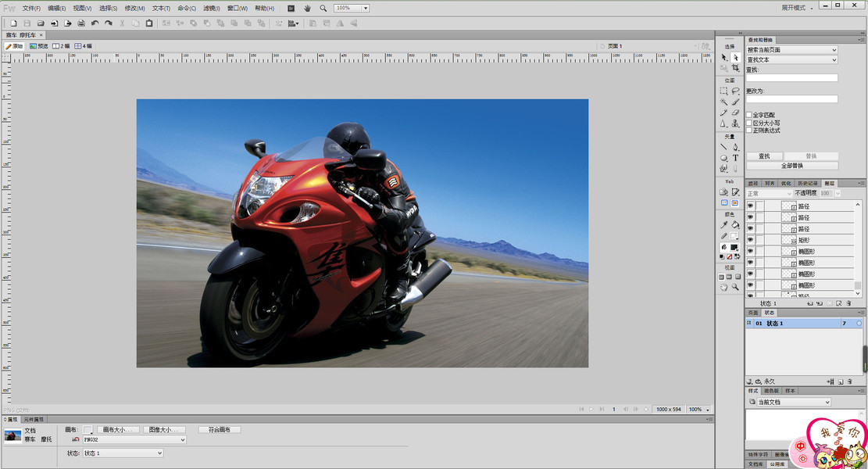868x469 pixels.
Task: Open the 展开模式 workspace dropdown
Action: [x=797, y=8]
